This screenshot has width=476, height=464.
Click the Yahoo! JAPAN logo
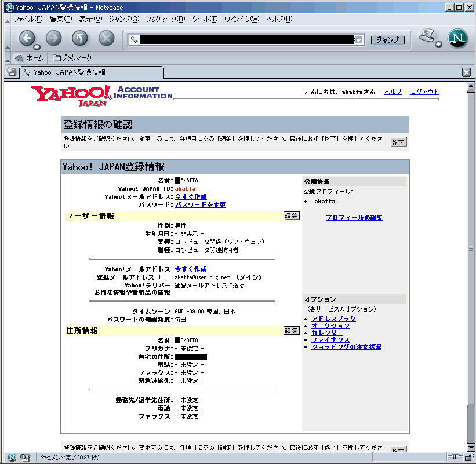[72, 96]
